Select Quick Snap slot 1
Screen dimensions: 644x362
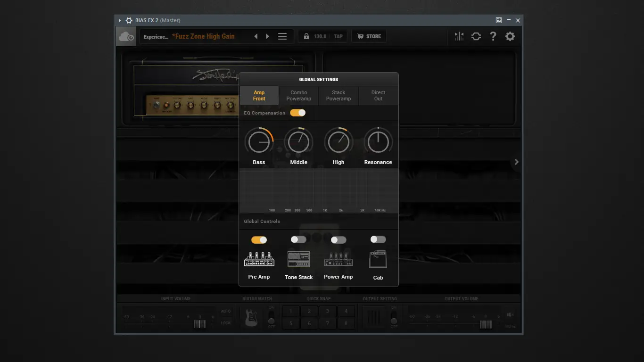291,311
